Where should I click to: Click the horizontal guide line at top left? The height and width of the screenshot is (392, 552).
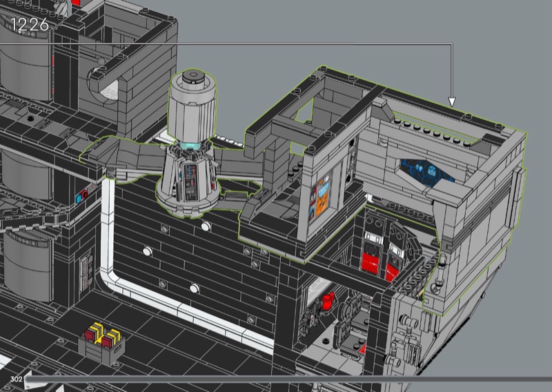(x=207, y=44)
